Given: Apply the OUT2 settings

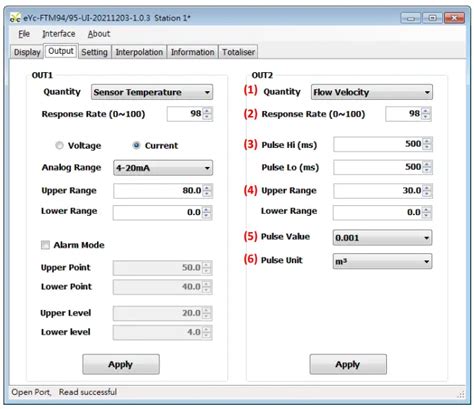Looking at the screenshot, I should coord(348,364).
